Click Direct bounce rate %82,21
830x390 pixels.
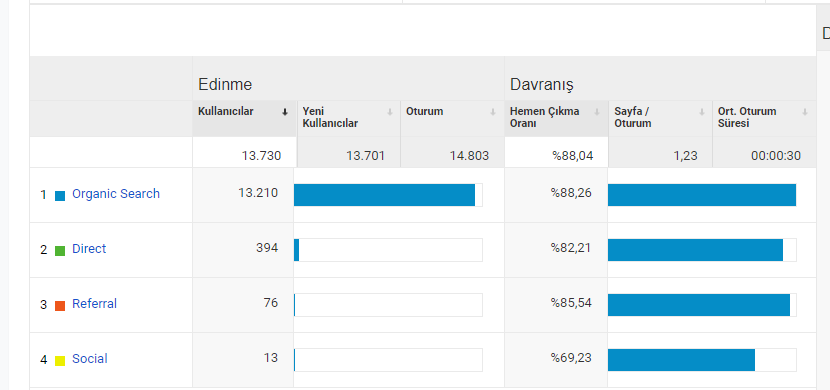[571, 248]
